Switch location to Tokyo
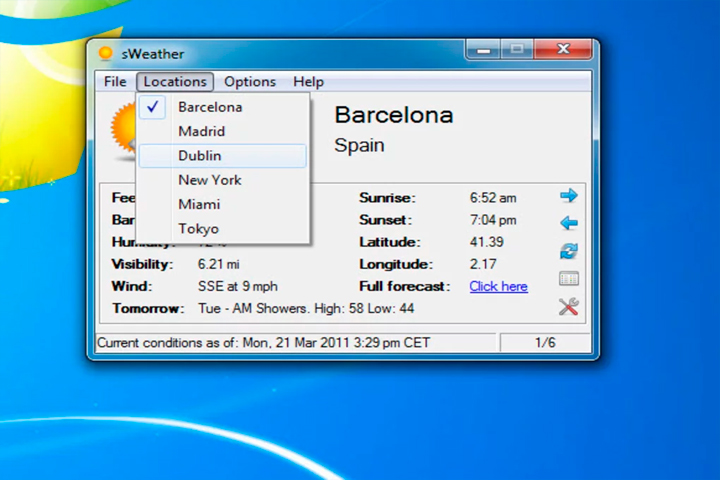This screenshot has width=720, height=480. click(x=223, y=229)
